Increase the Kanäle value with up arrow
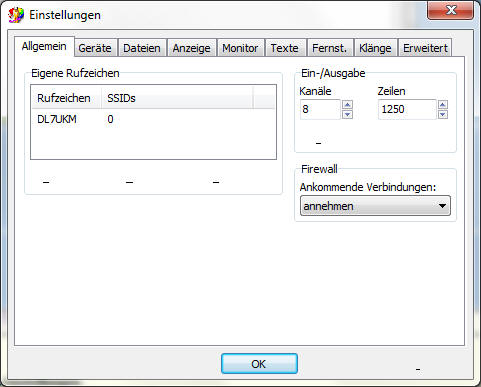This screenshot has height=387, width=481. (x=347, y=105)
